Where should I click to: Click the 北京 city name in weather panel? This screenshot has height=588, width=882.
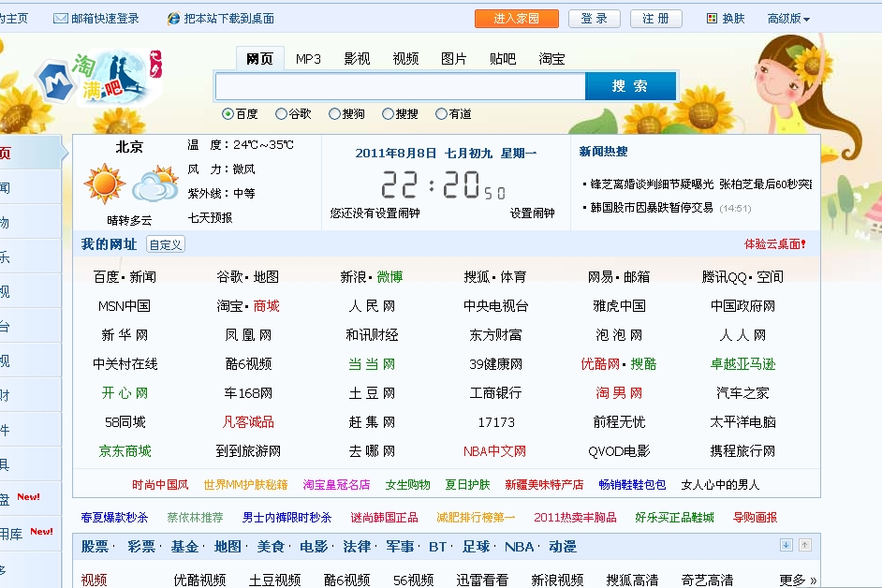click(x=129, y=147)
